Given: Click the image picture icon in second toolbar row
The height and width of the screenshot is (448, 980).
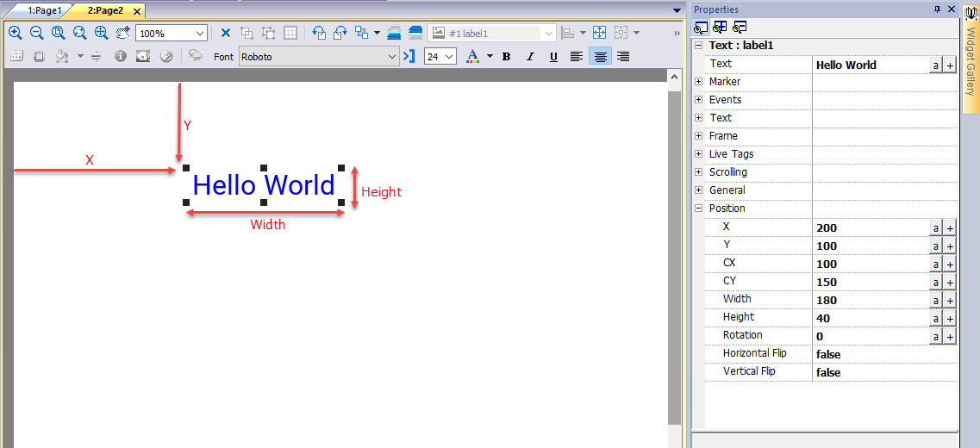Looking at the screenshot, I should point(143,56).
